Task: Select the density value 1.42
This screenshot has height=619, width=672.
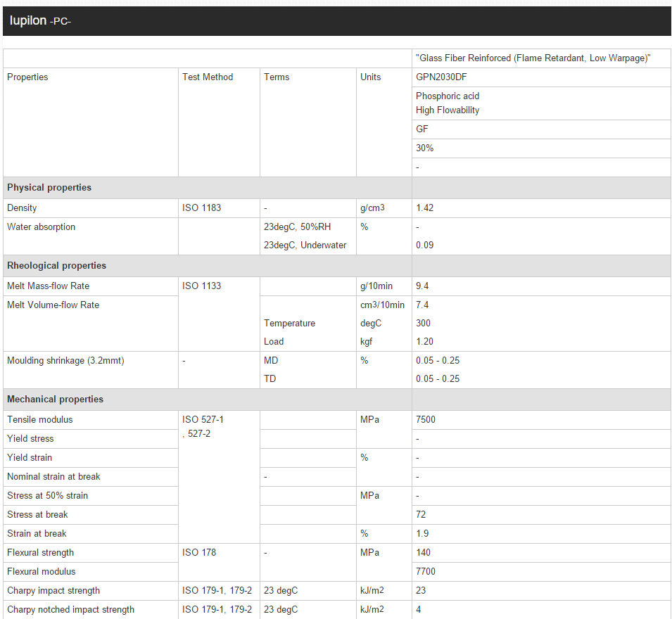Action: pyautogui.click(x=424, y=208)
